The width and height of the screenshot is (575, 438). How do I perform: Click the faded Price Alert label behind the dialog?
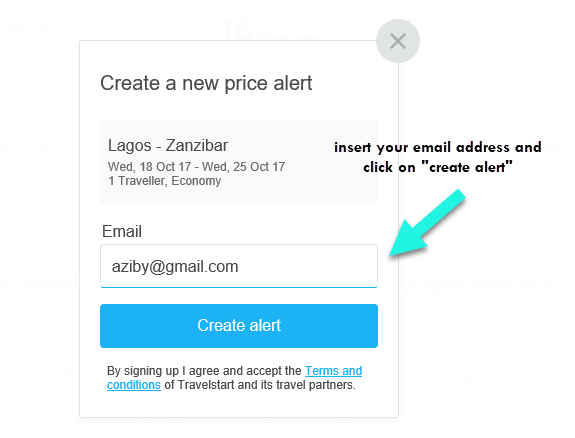click(x=29, y=151)
